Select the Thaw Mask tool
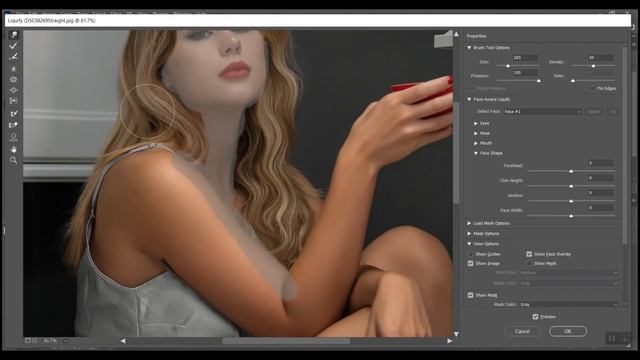The image size is (640, 360). click(13, 125)
